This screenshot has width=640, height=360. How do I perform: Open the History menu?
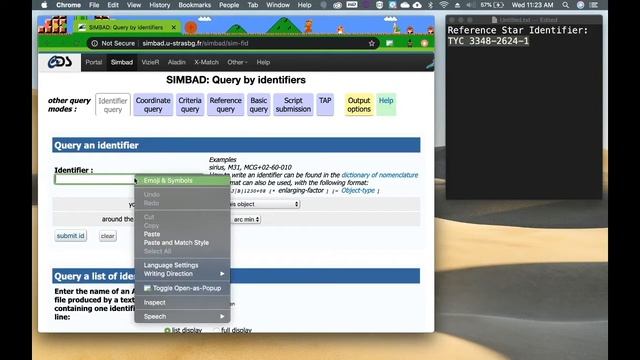(x=160, y=5)
